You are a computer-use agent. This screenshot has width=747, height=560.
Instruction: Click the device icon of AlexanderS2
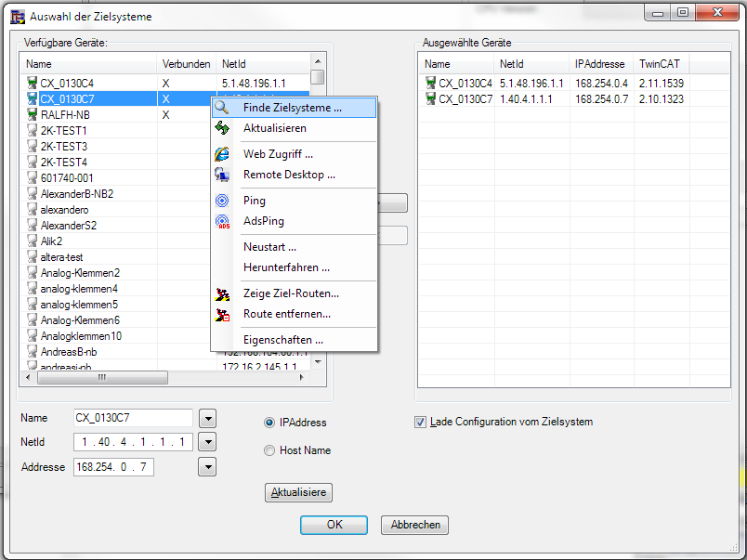tap(32, 225)
